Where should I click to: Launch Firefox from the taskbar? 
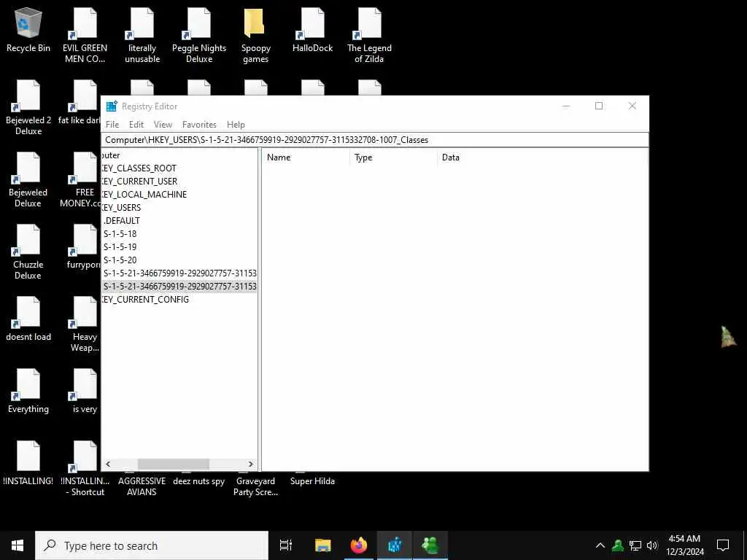359,545
